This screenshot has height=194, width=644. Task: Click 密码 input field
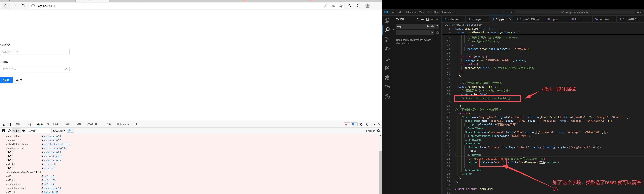pos(35,69)
